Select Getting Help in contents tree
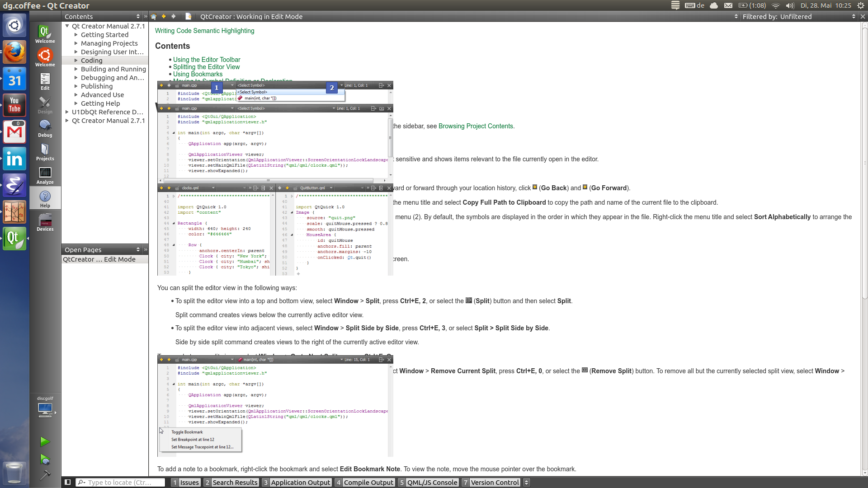868x488 pixels. [x=100, y=103]
